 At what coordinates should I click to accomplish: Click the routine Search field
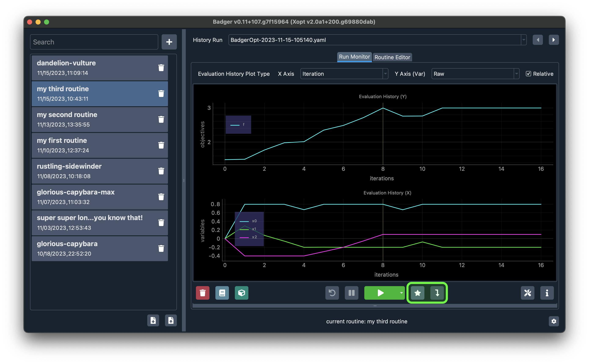tap(94, 42)
